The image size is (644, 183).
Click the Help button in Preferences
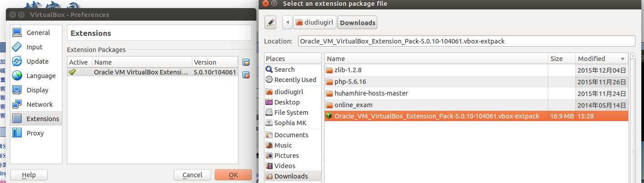pyautogui.click(x=29, y=174)
